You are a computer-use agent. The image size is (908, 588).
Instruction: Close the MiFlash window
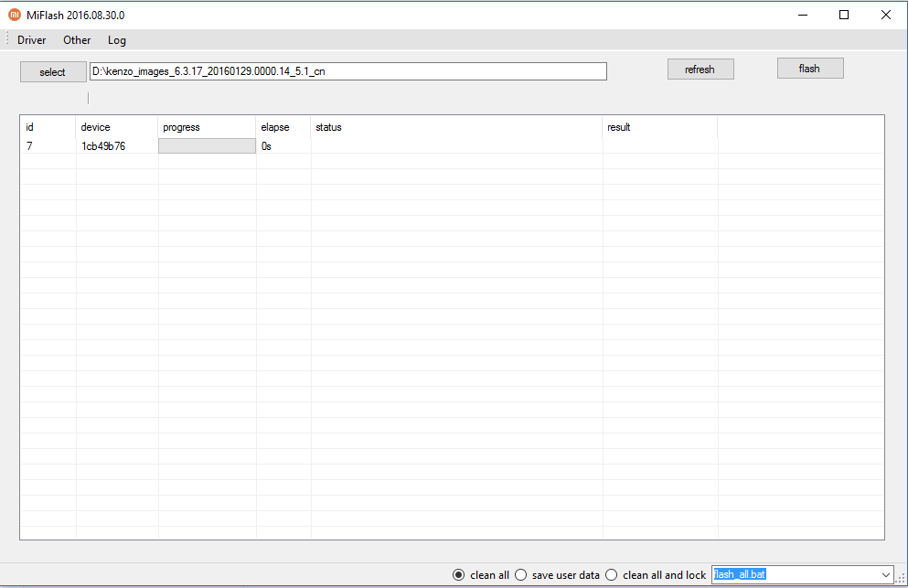click(x=885, y=15)
